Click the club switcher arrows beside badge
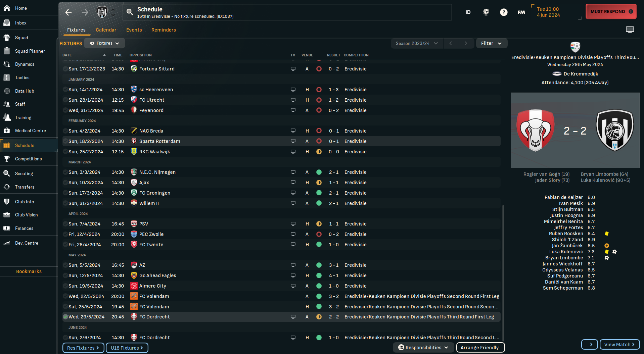Image resolution: width=644 pixels, height=354 pixels. 113,12
